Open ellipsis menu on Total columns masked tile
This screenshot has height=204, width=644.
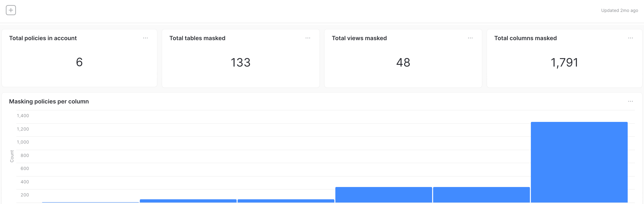coord(631,38)
